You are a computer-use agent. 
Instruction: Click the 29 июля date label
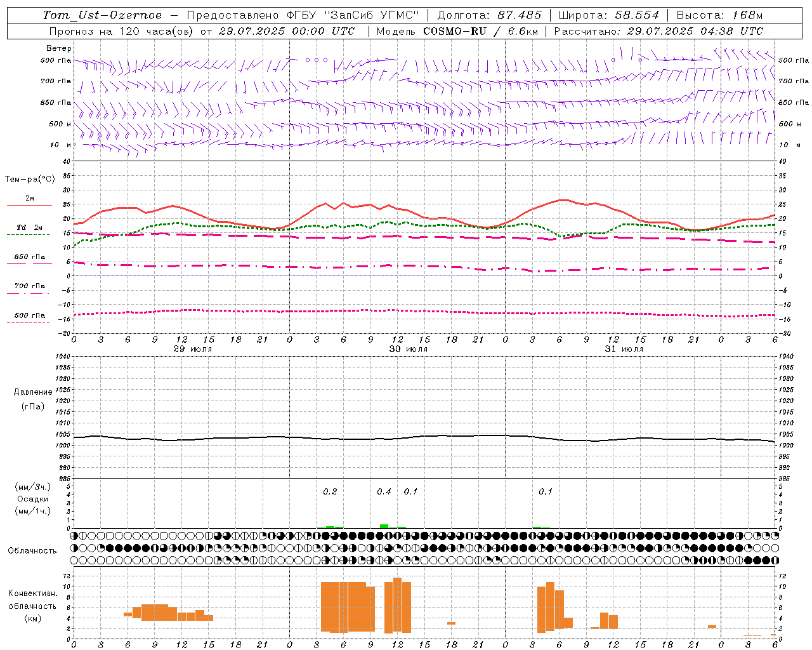pos(193,349)
